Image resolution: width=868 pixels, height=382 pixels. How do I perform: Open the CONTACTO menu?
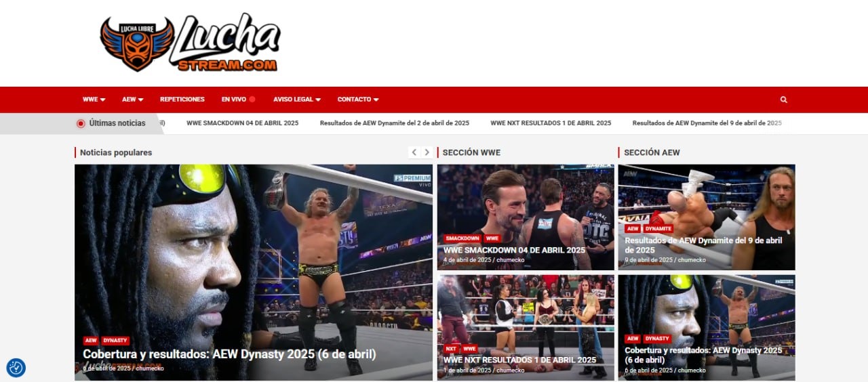(x=358, y=100)
